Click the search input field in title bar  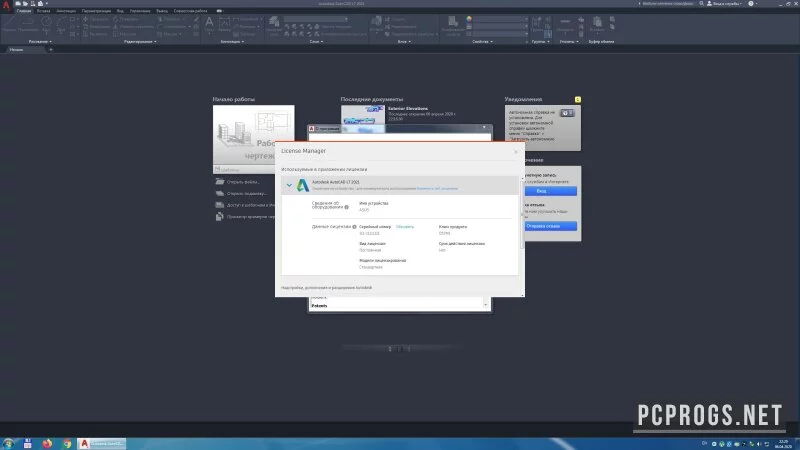coord(667,4)
